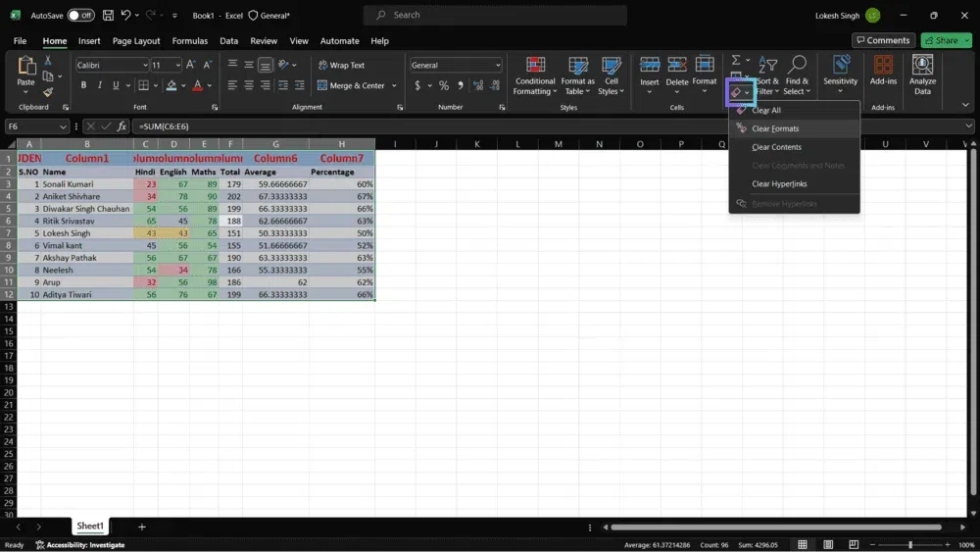The height and width of the screenshot is (552, 980).
Task: Open the font size dropdown
Action: tap(177, 65)
